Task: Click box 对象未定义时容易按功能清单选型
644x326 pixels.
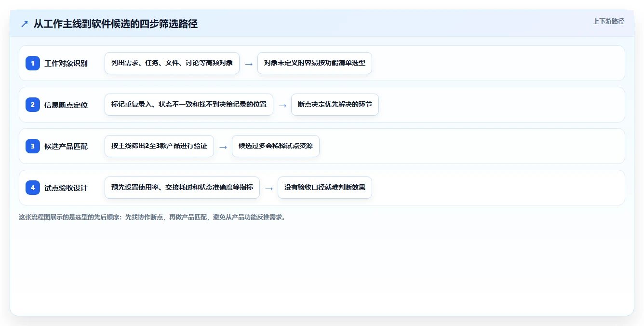Action: coord(315,63)
